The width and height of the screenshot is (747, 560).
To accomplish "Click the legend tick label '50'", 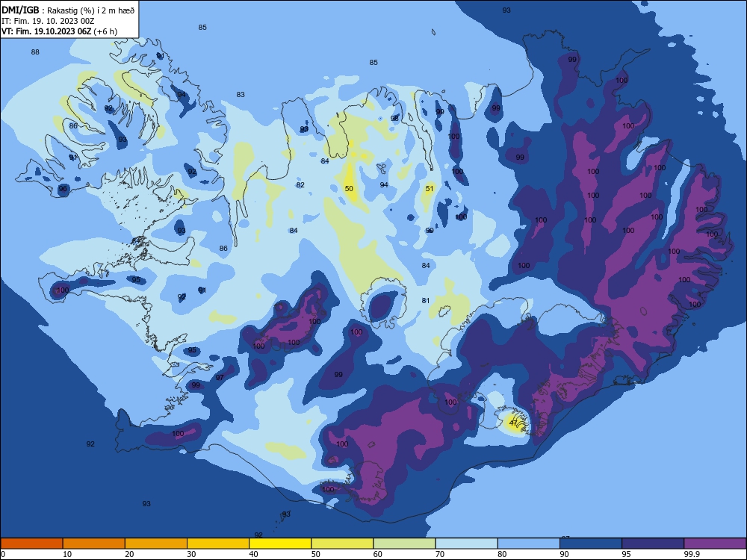I will tap(315, 554).
